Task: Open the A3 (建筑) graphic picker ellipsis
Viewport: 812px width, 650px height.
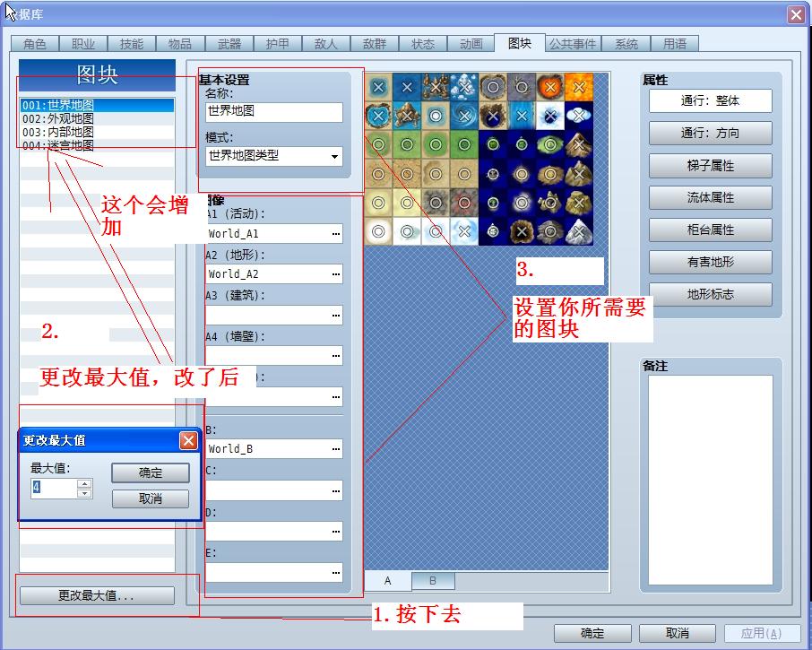Action: click(x=336, y=315)
